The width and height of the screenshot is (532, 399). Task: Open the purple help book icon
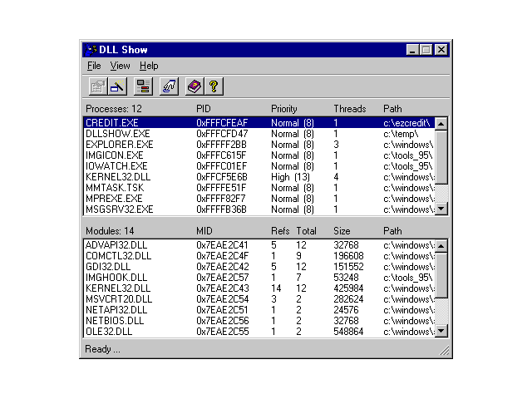pos(194,86)
